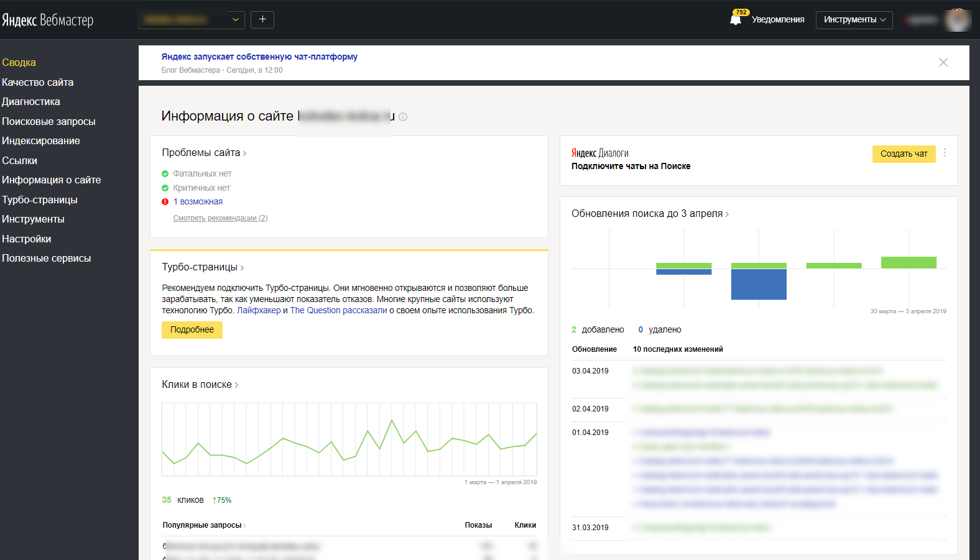Open Ссылки in sidebar
The image size is (980, 560).
click(19, 160)
